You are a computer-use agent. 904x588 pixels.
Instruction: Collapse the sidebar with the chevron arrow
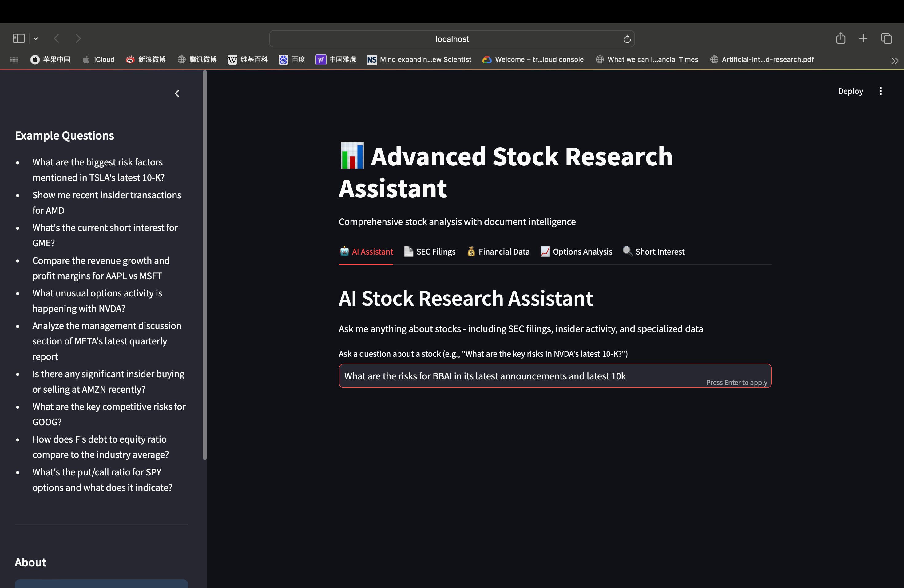point(177,93)
